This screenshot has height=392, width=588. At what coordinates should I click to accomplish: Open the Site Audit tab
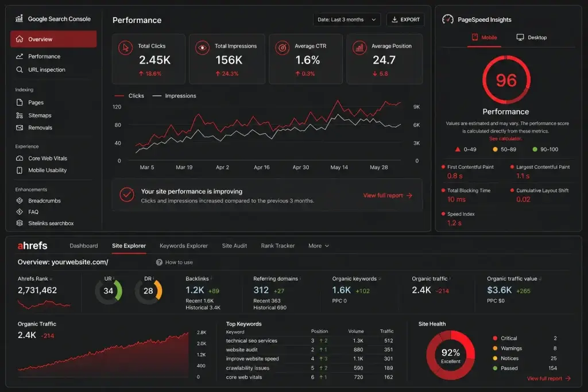(234, 246)
